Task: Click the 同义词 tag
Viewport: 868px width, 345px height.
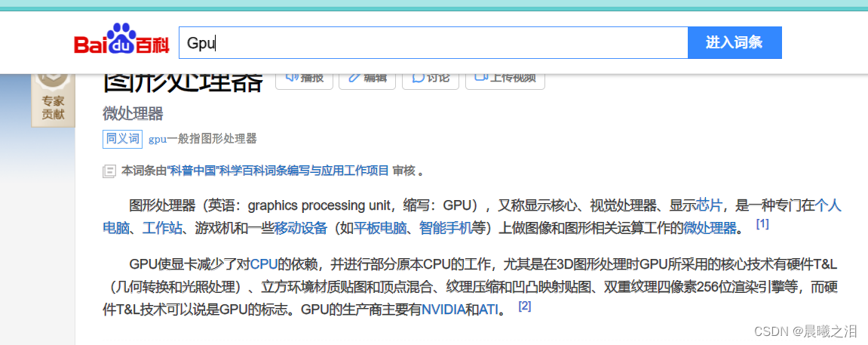Action: click(x=123, y=139)
